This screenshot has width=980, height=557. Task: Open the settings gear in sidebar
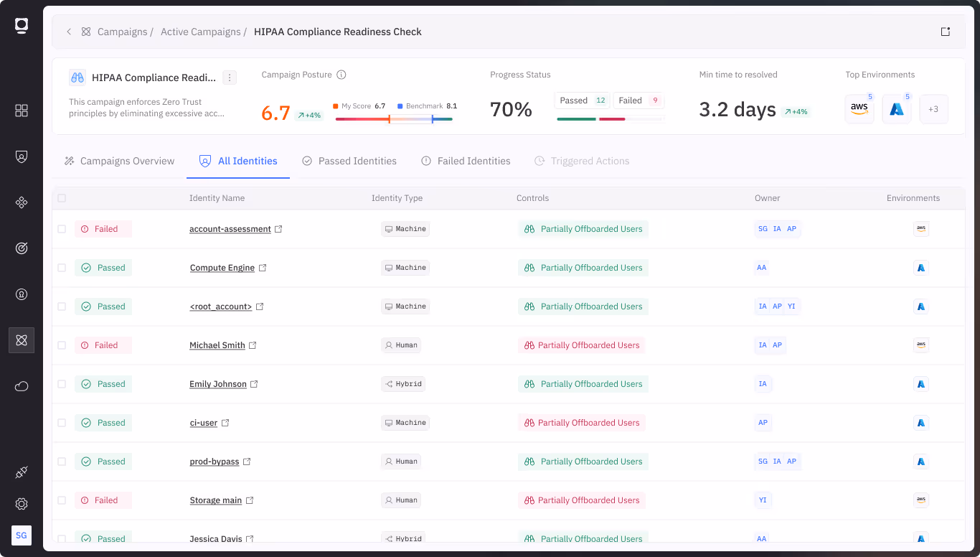tap(22, 504)
